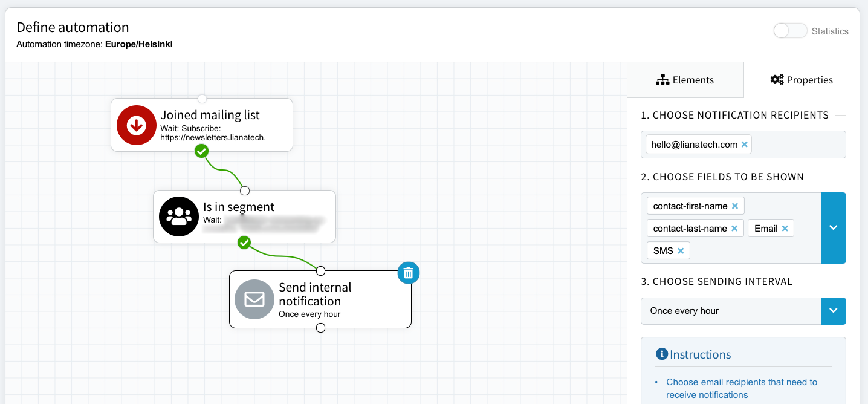Delete node using the blue trash icon

(409, 273)
